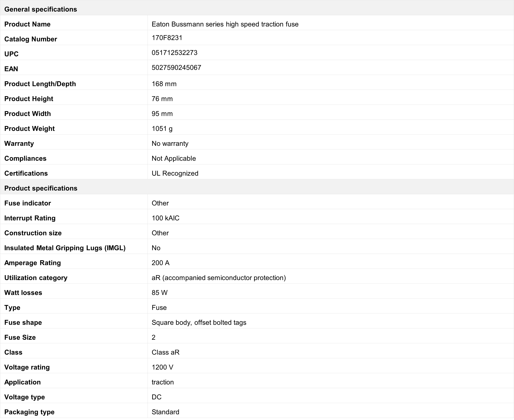The width and height of the screenshot is (514, 420).
Task: Click the EAN value 5027590245067
Action: coord(176,67)
